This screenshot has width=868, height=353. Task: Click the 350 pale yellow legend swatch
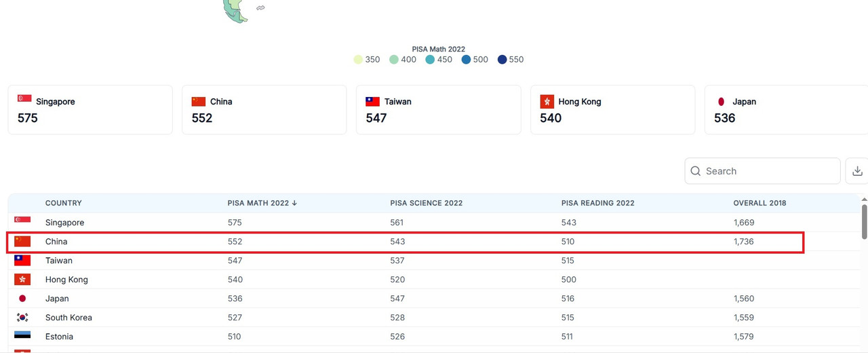358,60
